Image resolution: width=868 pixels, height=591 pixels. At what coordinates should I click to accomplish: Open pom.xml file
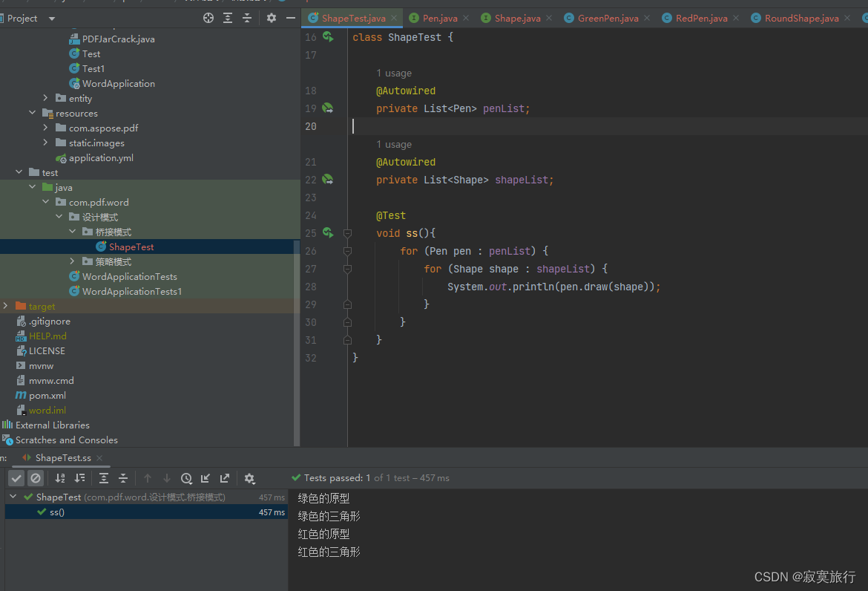47,396
